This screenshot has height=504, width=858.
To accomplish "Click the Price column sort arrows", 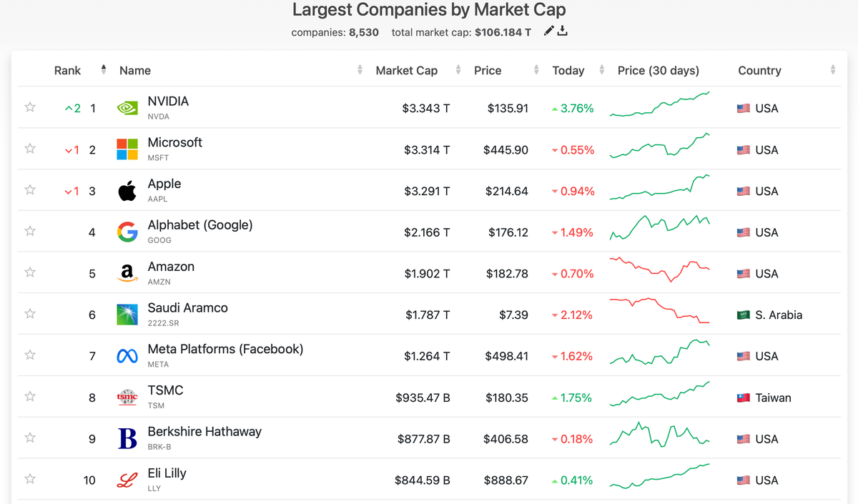I will (535, 70).
